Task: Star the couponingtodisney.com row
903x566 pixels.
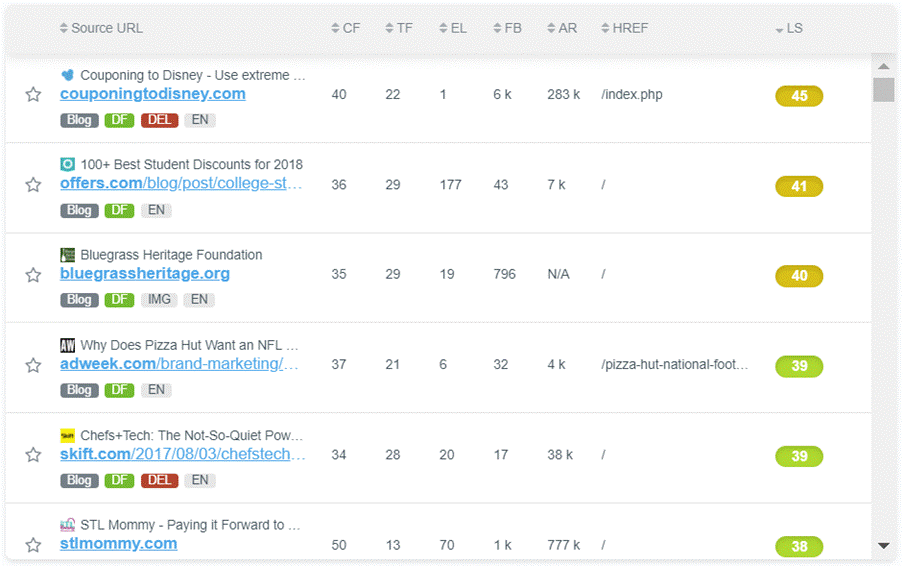Action: (33, 95)
